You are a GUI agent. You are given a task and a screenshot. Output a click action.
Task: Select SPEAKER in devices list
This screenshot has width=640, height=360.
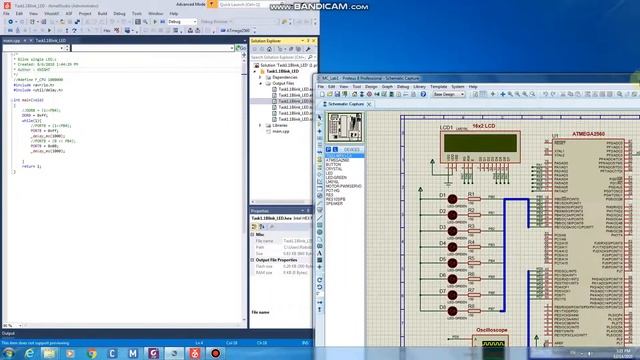tap(334, 204)
